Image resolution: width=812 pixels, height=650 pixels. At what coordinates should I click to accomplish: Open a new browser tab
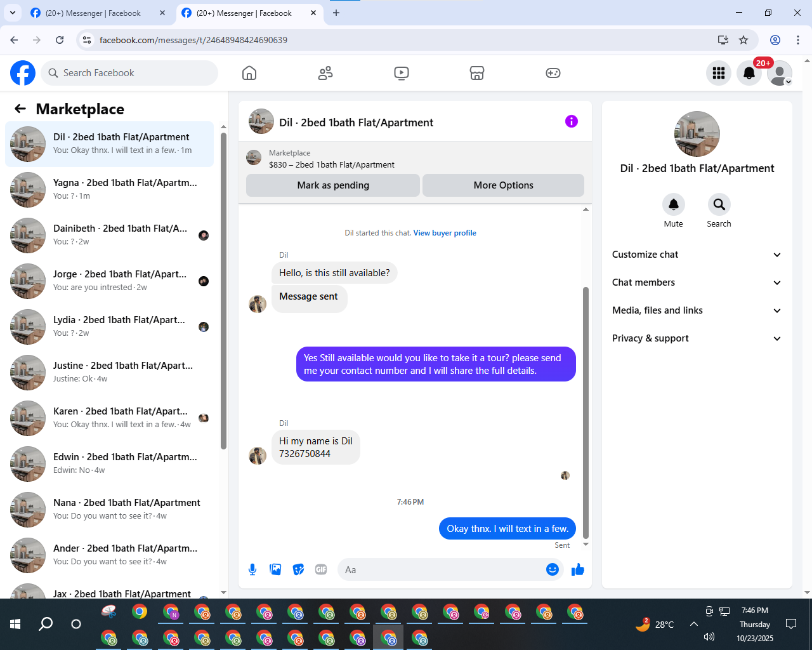click(x=336, y=13)
